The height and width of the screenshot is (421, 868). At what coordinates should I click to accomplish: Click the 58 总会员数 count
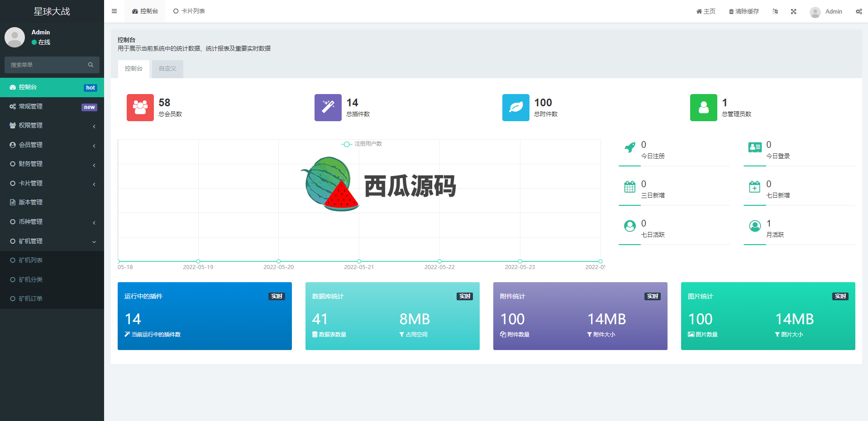(164, 103)
